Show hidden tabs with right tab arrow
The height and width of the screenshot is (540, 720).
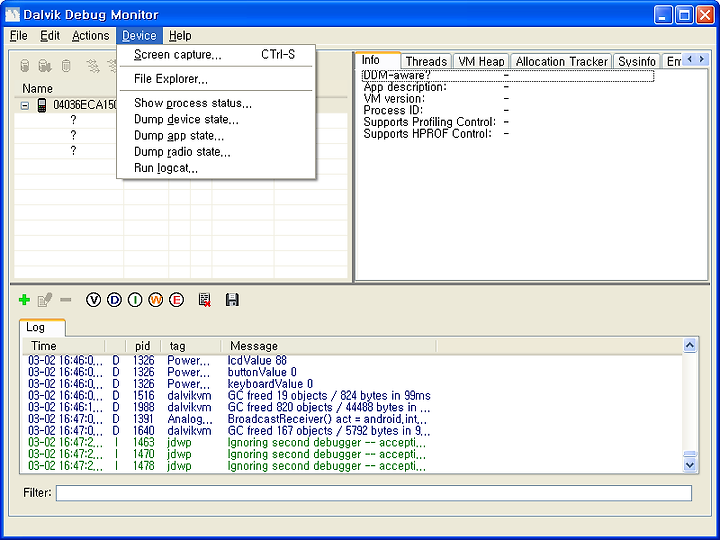pyautogui.click(x=702, y=59)
